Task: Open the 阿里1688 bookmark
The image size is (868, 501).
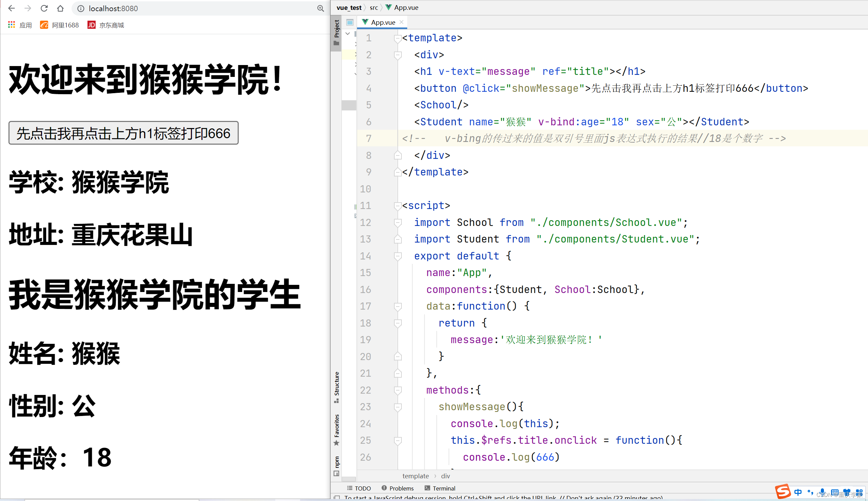Action: [x=59, y=25]
